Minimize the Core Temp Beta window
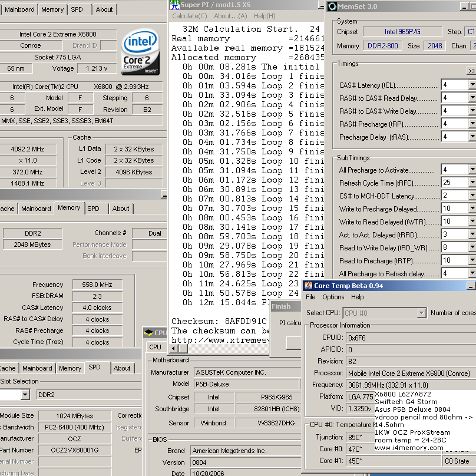Viewport: 476px width, 476px height. (471, 286)
